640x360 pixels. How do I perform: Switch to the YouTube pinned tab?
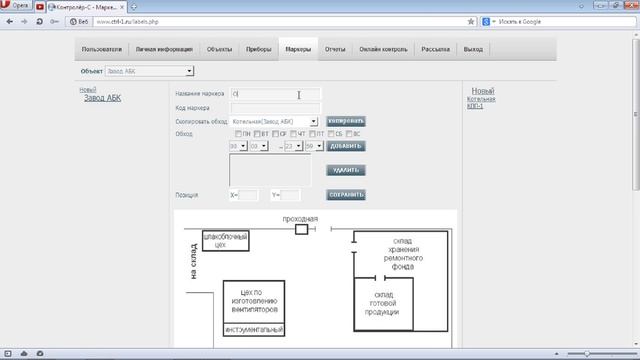(40, 7)
